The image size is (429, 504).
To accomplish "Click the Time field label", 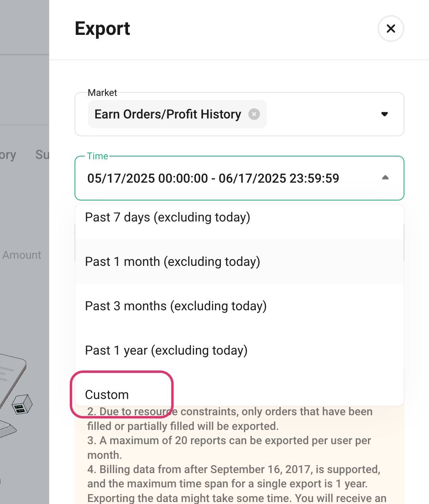I will (98, 156).
